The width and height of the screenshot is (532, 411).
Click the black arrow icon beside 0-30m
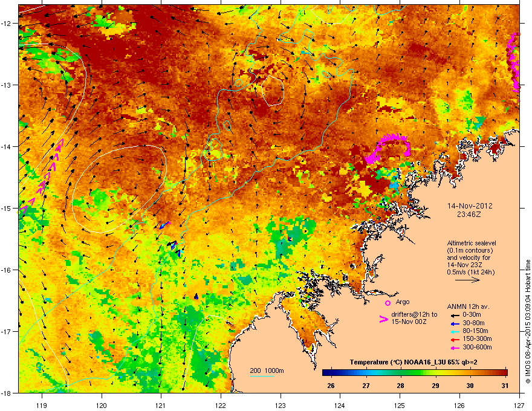click(x=455, y=315)
